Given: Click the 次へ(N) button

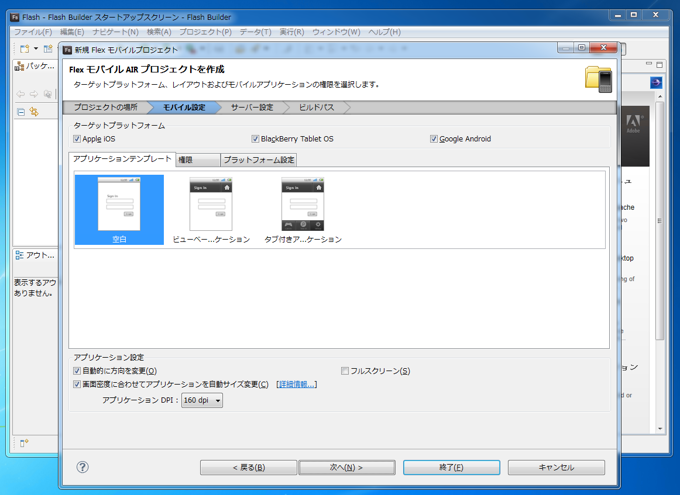Looking at the screenshot, I should tap(347, 467).
